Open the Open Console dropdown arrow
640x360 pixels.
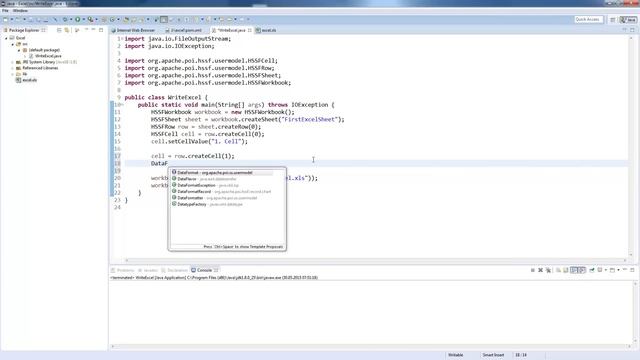(x=618, y=270)
